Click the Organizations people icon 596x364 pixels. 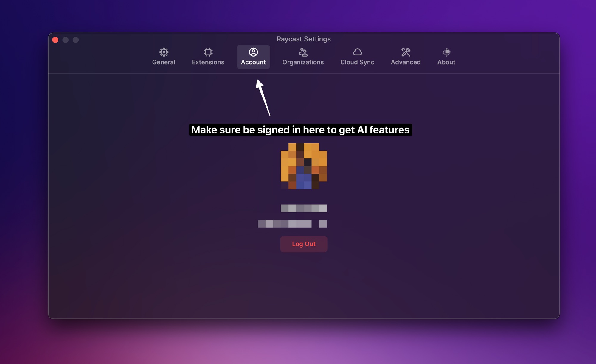point(303,52)
